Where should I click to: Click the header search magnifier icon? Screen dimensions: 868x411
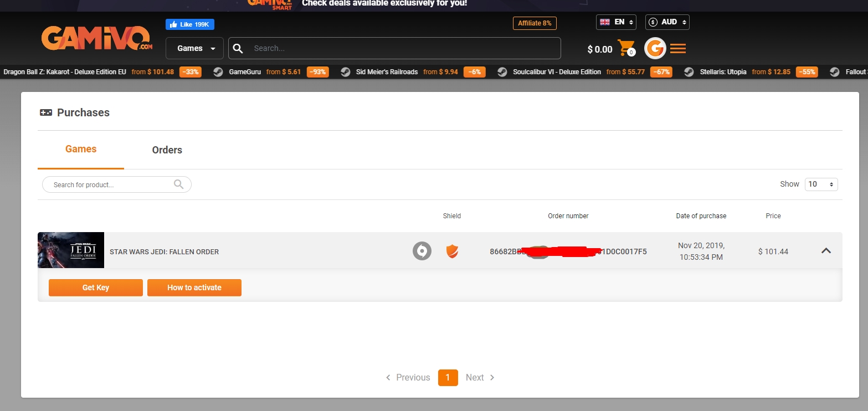(x=238, y=48)
